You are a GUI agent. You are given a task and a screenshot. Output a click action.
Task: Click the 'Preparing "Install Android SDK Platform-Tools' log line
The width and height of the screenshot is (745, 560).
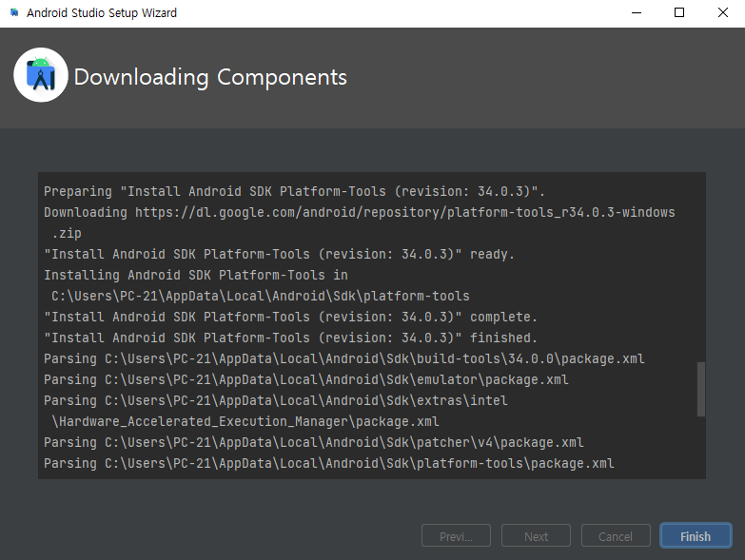coord(294,191)
